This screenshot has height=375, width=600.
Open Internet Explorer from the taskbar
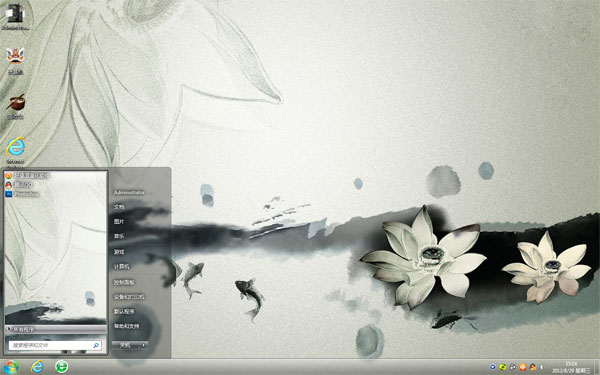pos(37,367)
